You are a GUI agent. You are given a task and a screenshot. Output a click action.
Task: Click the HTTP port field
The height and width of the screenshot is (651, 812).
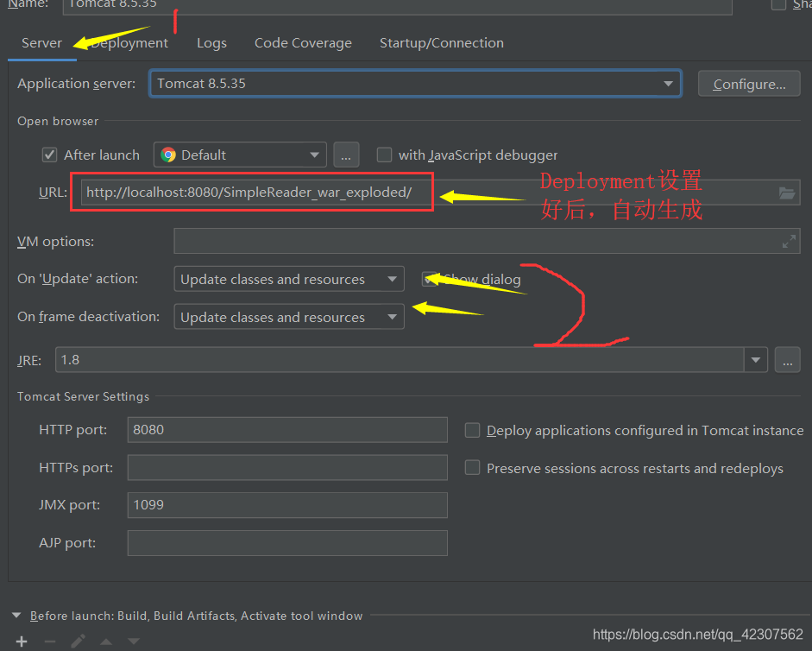[287, 430]
